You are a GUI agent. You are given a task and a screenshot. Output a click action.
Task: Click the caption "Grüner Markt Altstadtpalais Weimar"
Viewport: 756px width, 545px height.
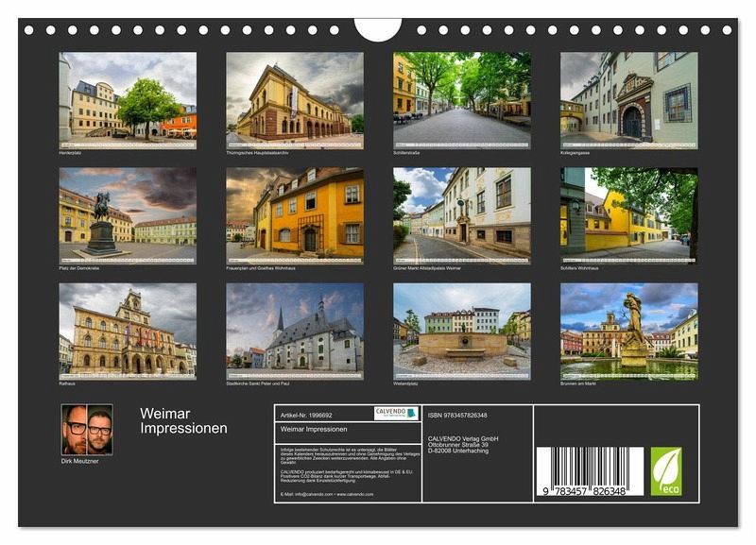tap(427, 268)
